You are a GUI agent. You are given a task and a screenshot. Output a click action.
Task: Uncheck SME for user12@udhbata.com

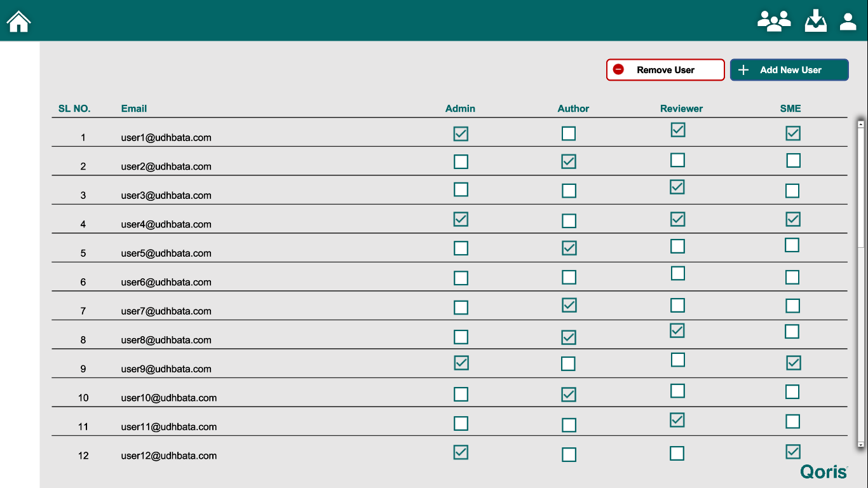point(793,452)
